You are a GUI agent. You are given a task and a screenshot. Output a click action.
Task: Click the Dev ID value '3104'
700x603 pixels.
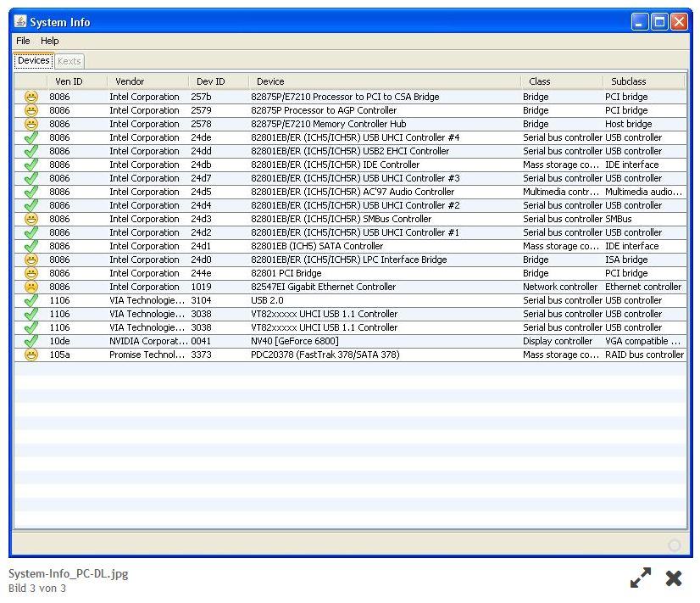coord(201,300)
